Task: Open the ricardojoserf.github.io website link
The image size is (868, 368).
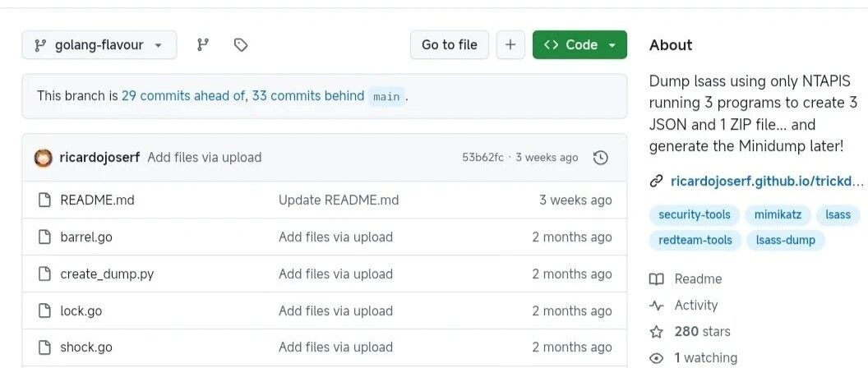Action: 767,181
